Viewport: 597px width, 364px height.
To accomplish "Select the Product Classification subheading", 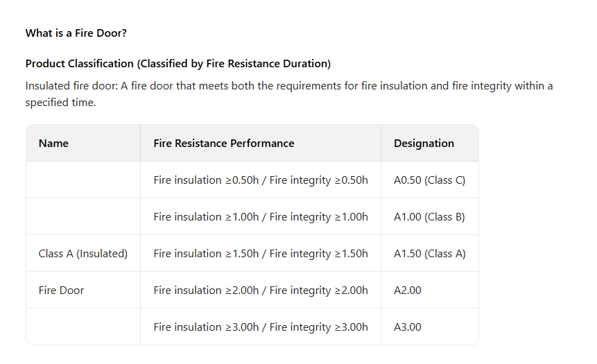I will [178, 64].
